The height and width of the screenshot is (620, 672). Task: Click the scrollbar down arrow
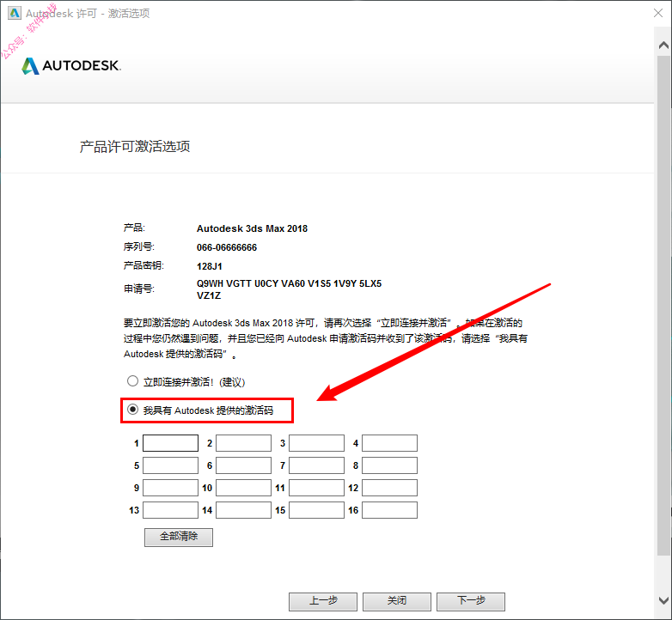663,600
